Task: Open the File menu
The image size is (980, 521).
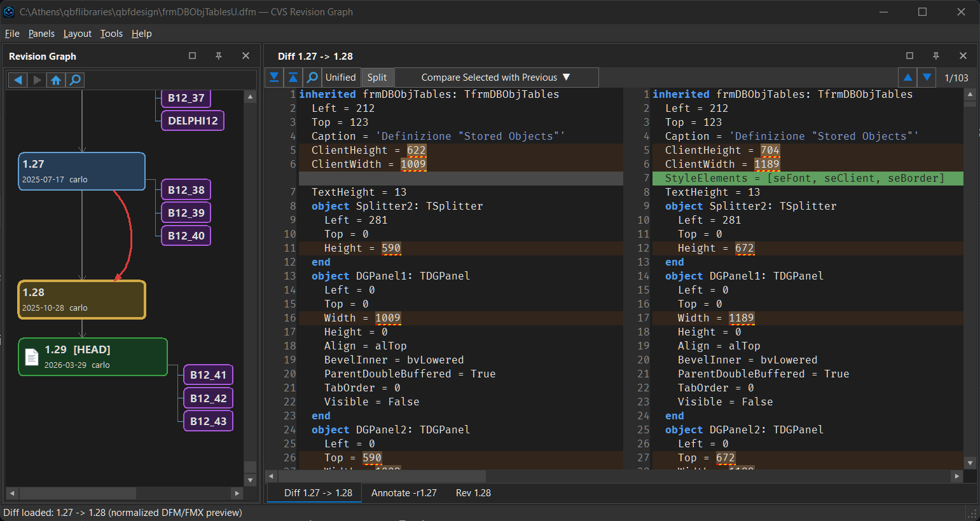Action: [12, 34]
